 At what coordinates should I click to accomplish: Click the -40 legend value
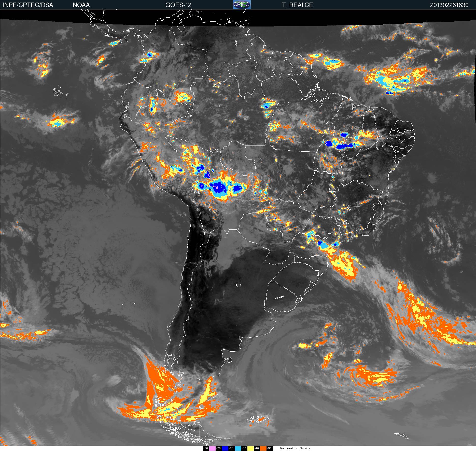click(257, 448)
